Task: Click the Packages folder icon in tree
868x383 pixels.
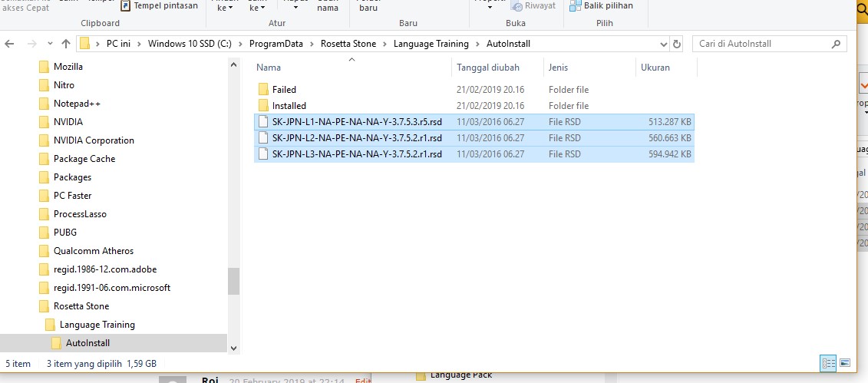Action: pos(45,177)
